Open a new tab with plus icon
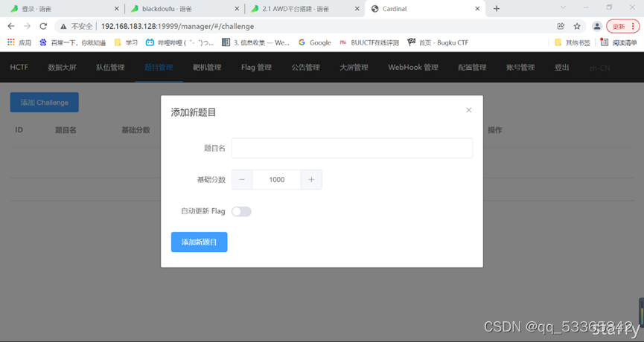 [x=497, y=9]
